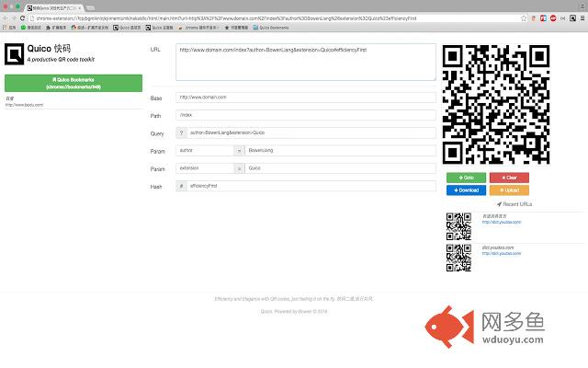Click into the large URL text area
This screenshot has height=368, width=588.
(306, 62)
